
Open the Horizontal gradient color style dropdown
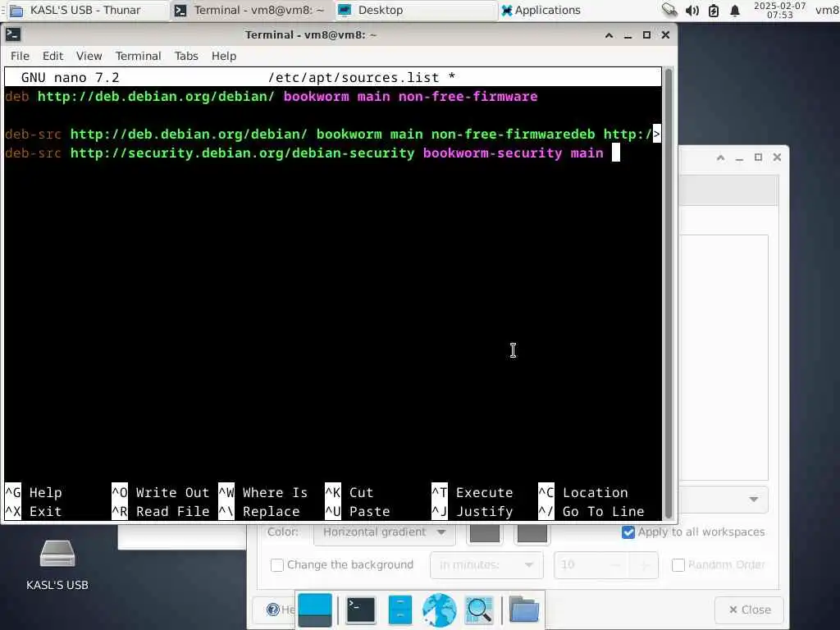(384, 532)
